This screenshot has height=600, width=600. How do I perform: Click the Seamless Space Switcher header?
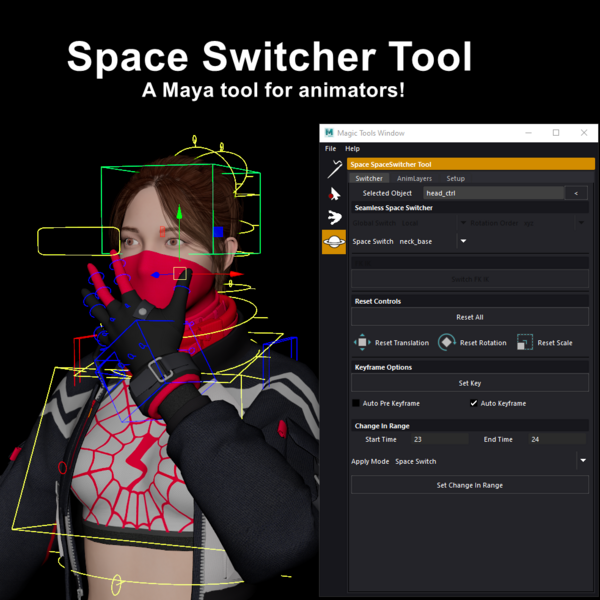(470, 208)
